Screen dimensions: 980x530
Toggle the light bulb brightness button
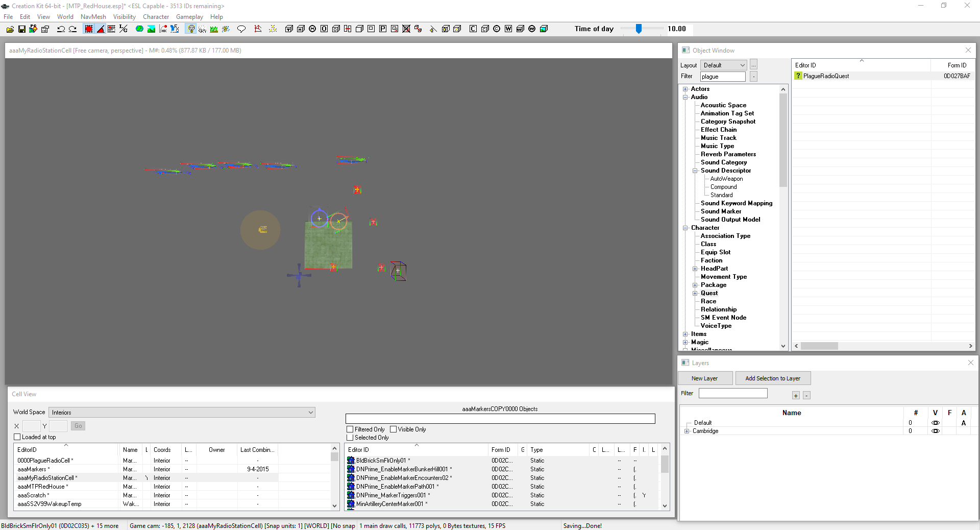[191, 29]
